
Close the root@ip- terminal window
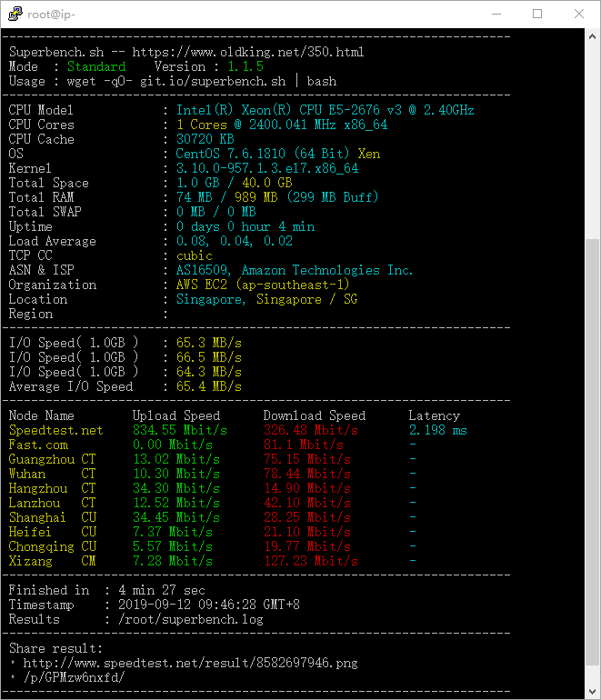click(x=579, y=14)
